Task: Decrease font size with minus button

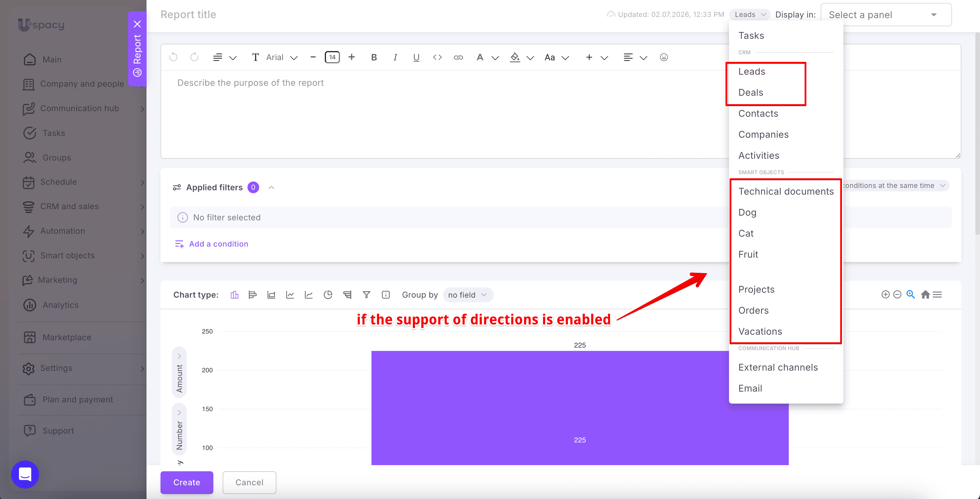Action: click(313, 57)
